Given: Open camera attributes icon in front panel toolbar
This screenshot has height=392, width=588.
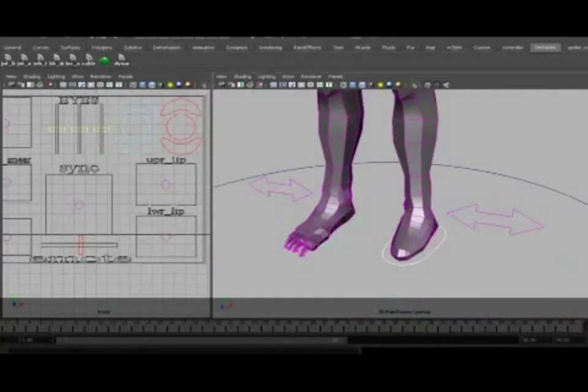Looking at the screenshot, I should coord(21,85).
